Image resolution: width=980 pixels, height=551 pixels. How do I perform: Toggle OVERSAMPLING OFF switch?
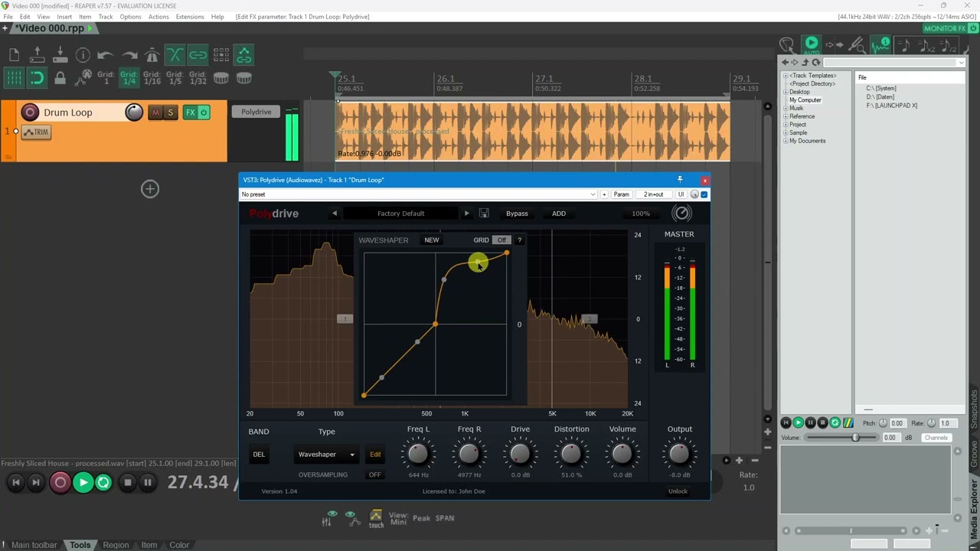point(374,475)
